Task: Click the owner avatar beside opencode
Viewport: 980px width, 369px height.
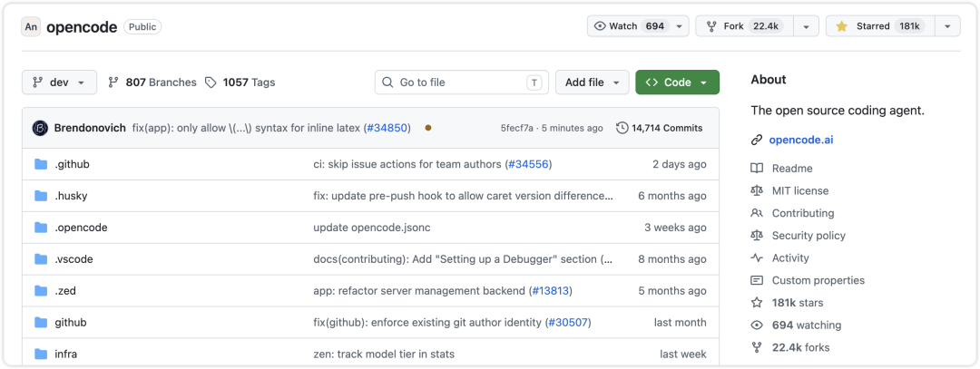Action: tap(31, 27)
